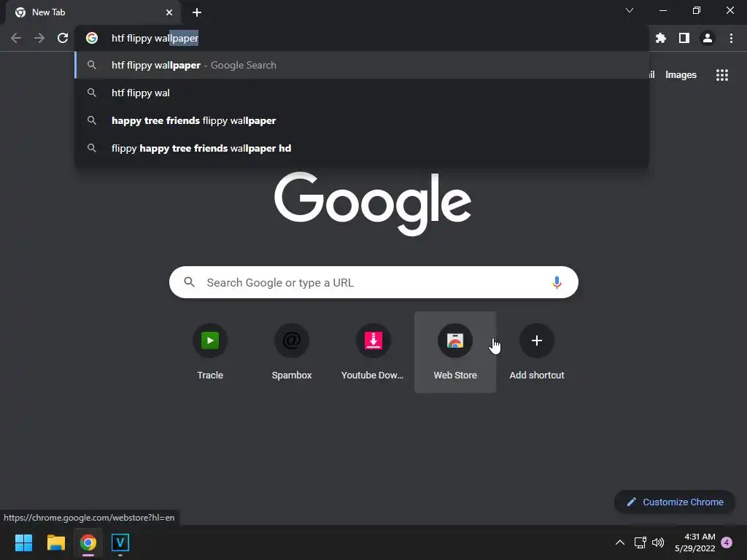Open the Spambox shortcut
The height and width of the screenshot is (560, 747).
tap(292, 352)
